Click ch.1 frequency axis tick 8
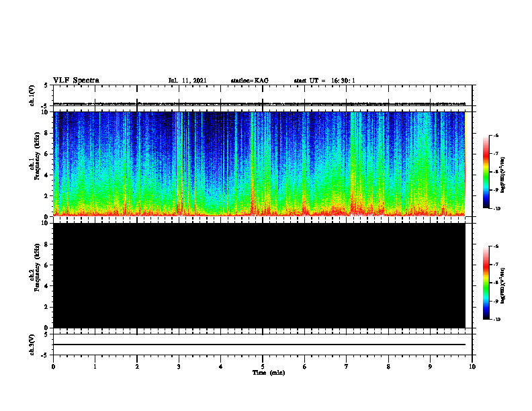The image size is (532, 411). [47, 133]
